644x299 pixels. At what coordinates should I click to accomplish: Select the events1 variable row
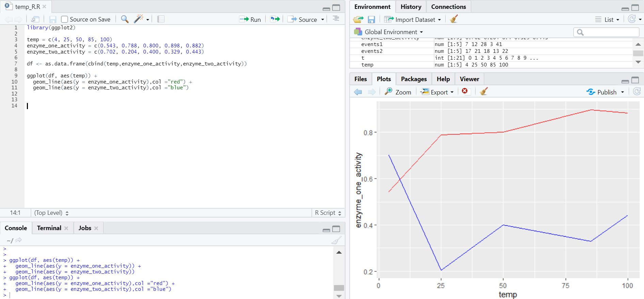491,44
